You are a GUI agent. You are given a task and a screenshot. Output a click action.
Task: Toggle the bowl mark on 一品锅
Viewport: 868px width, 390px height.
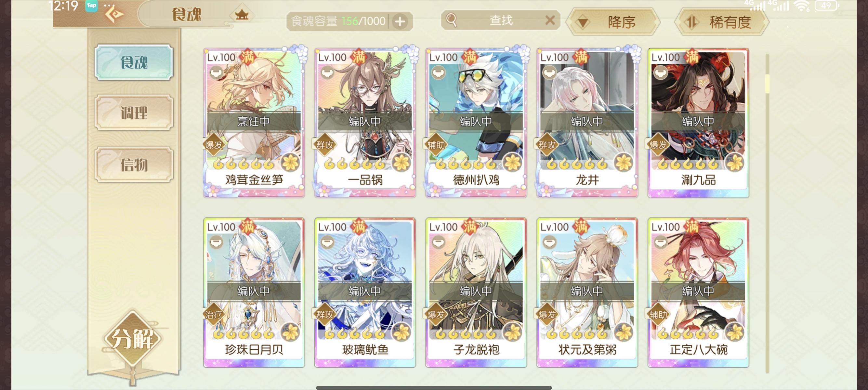click(x=327, y=72)
